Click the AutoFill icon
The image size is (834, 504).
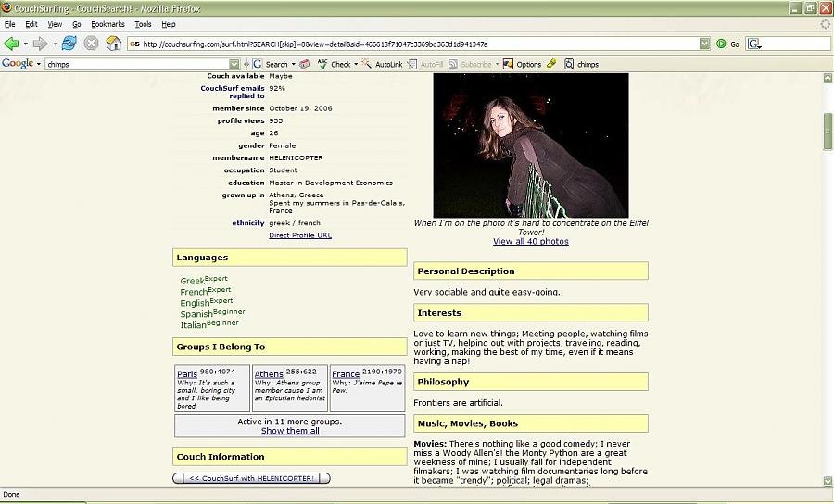[412, 64]
